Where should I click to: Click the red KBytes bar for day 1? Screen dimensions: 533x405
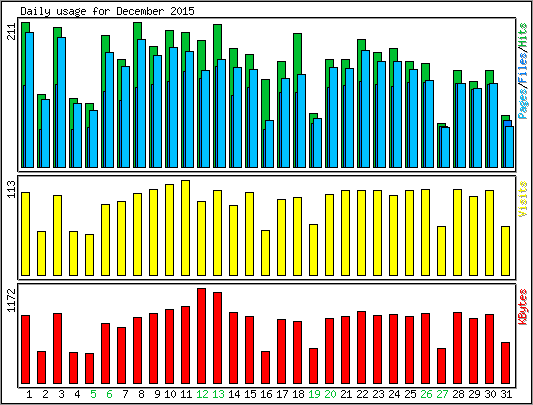point(25,350)
